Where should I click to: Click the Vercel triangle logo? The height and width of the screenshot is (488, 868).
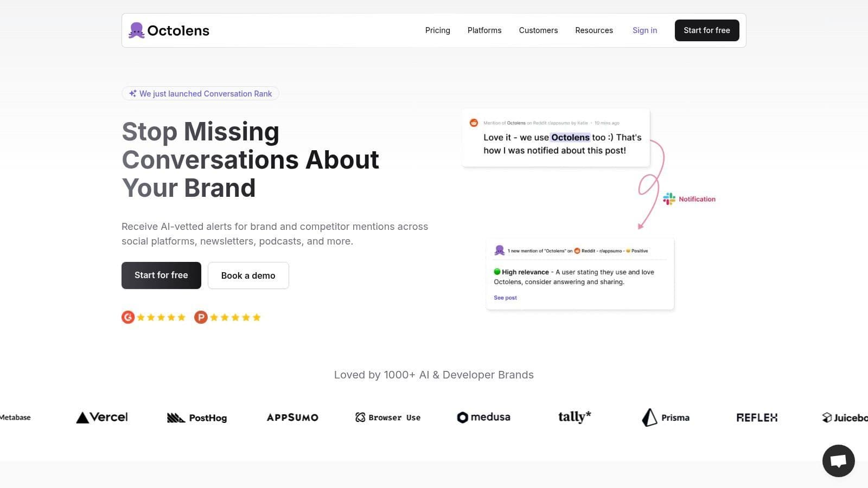[x=82, y=418]
